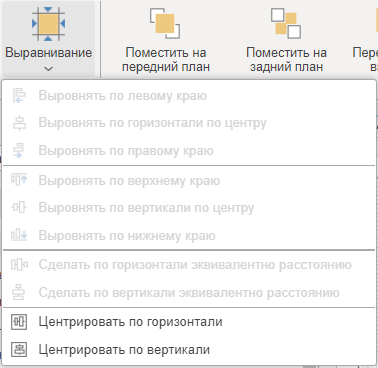Click the Центрировать по вертикали icon

coord(19,350)
